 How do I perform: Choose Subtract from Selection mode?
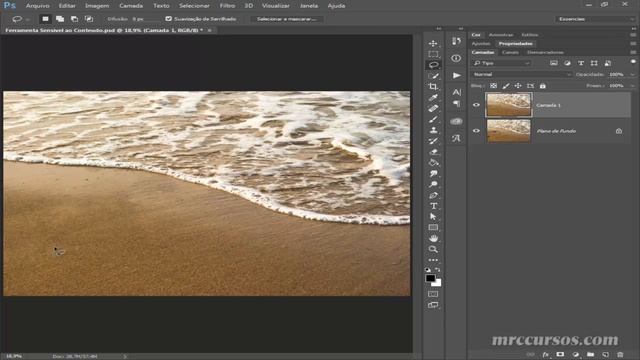tap(74, 19)
